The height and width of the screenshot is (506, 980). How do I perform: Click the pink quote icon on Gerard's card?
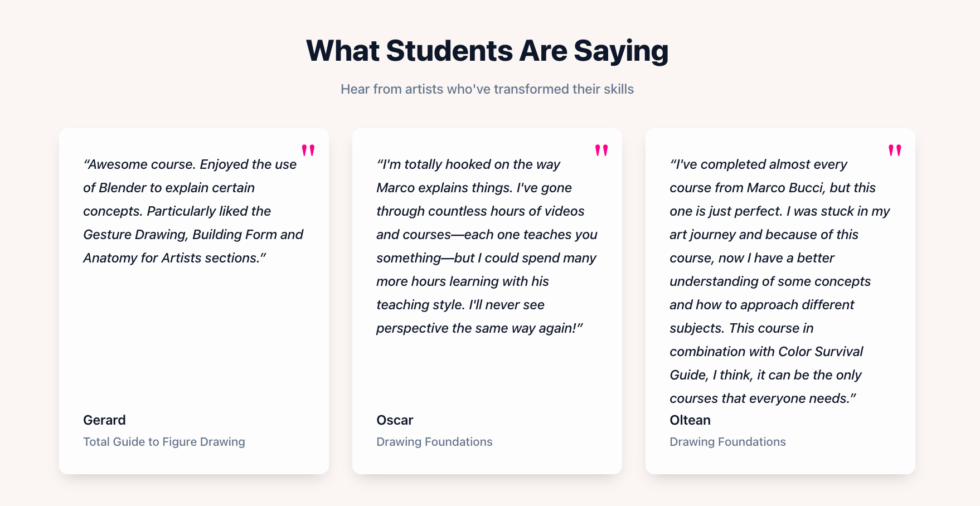click(x=308, y=150)
